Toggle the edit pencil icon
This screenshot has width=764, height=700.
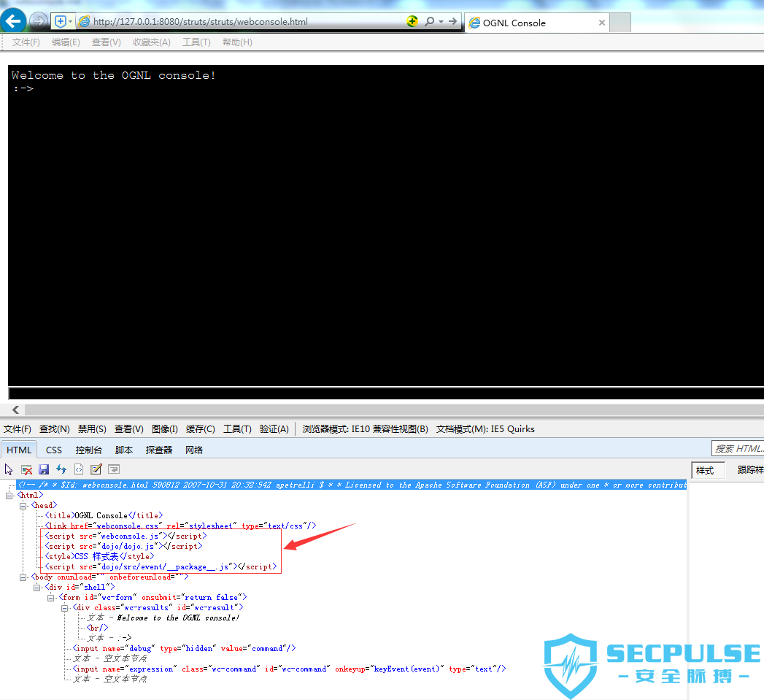[x=96, y=469]
